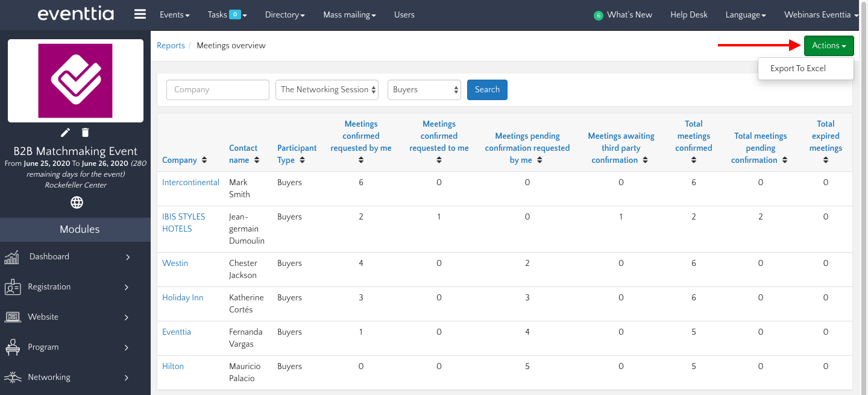Sort by Total expired meetings column
Viewport: 868px width, 395px height.
point(825,160)
